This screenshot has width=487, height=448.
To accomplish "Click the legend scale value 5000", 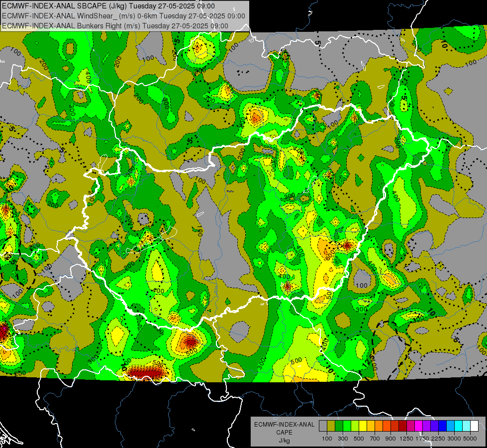I will 470,439.
